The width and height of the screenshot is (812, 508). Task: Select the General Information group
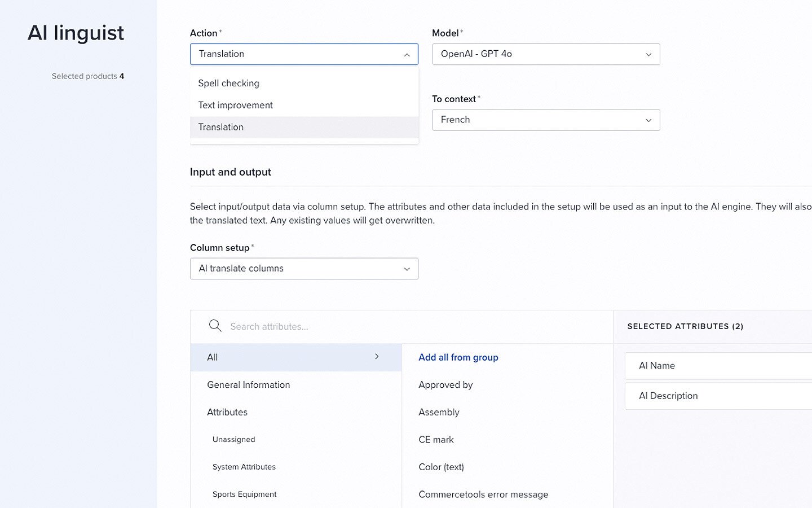tap(249, 384)
